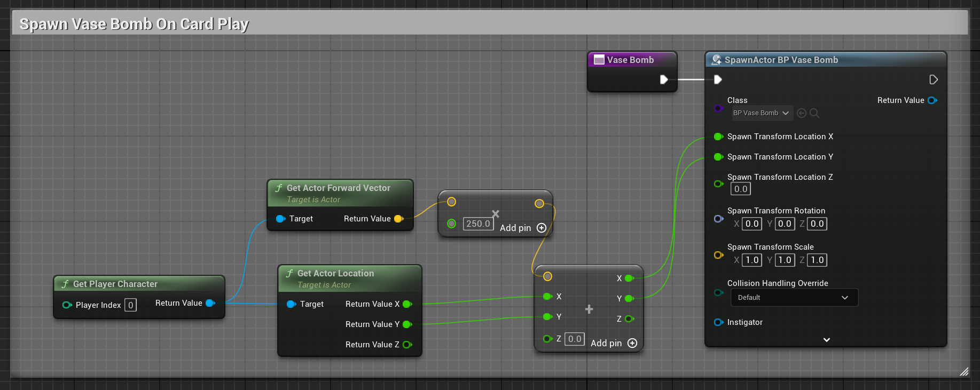Select the Get Actor Forward Vector node header
The height and width of the screenshot is (390, 980).
[x=340, y=193]
